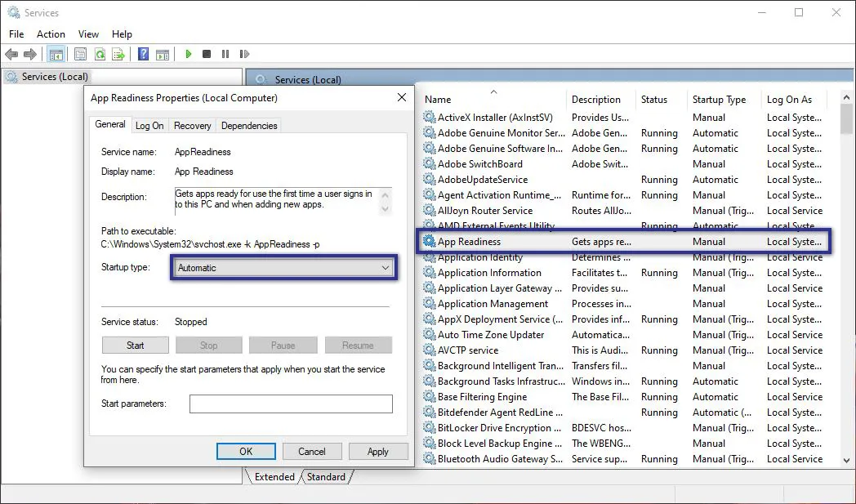Click the Pause Service toolbar icon
Screen dimensions: 856x504
(x=225, y=54)
